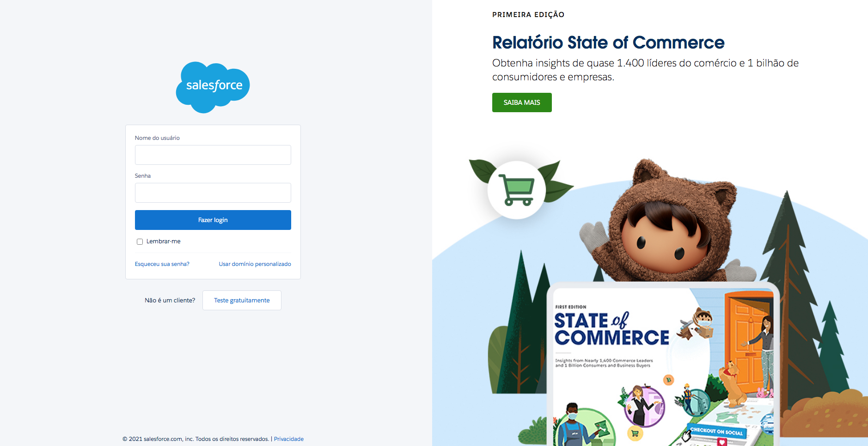The height and width of the screenshot is (446, 868).
Task: Open the Esqueceu sua senha link
Action: pyautogui.click(x=162, y=264)
